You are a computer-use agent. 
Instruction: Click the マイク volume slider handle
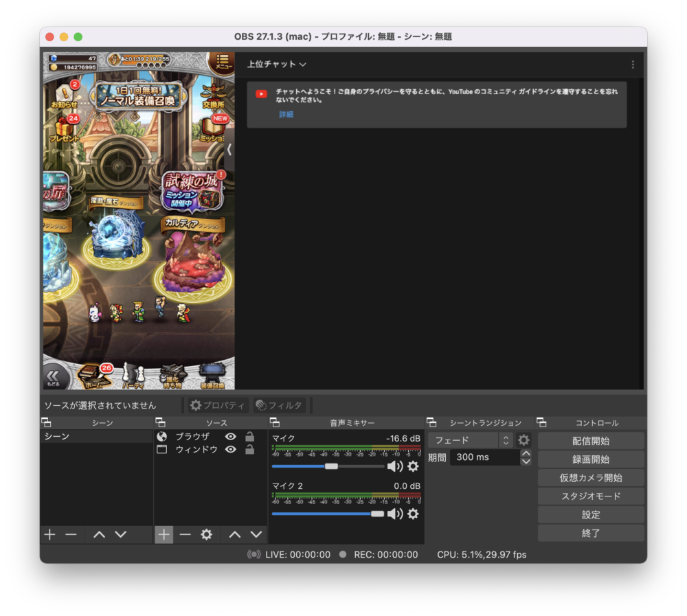tap(331, 466)
